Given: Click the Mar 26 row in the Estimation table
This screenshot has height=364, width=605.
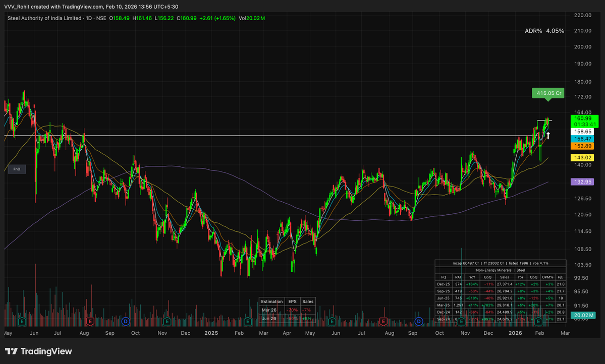Looking at the screenshot, I should click(288, 310).
